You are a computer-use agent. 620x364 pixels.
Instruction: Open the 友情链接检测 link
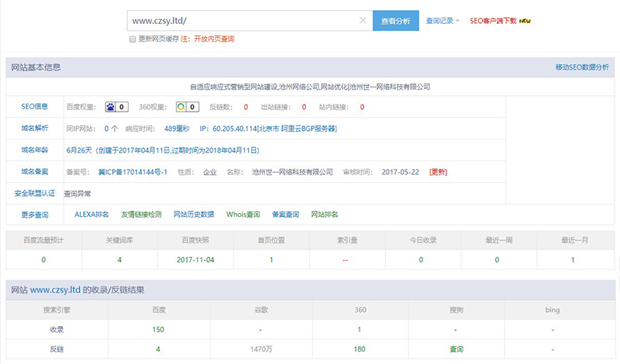141,215
